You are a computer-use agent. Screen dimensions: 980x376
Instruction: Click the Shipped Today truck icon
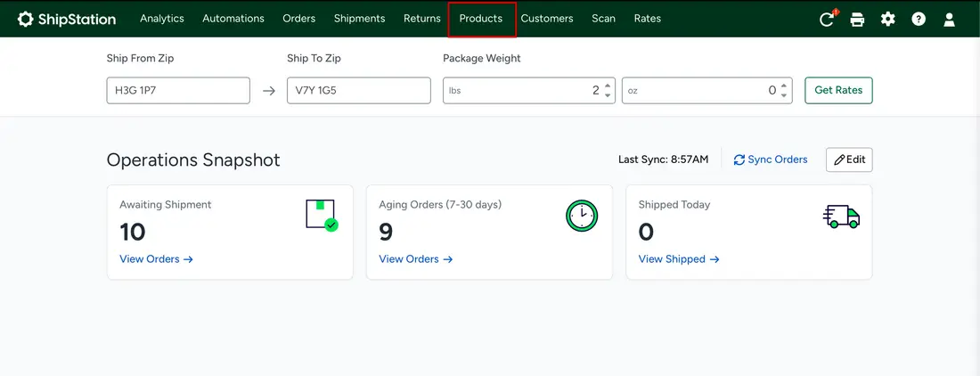pyautogui.click(x=841, y=217)
